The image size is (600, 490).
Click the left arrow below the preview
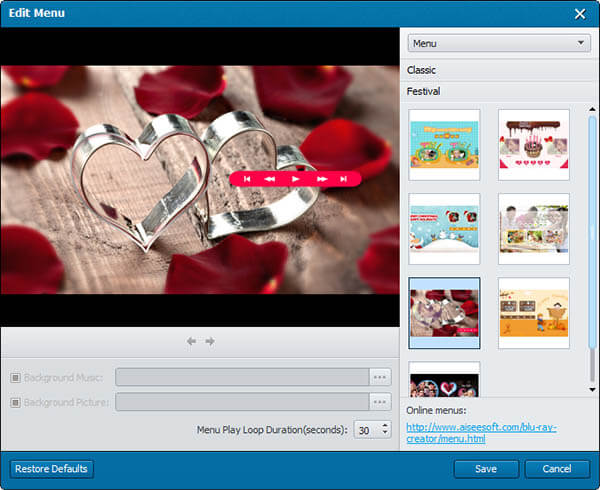(191, 341)
